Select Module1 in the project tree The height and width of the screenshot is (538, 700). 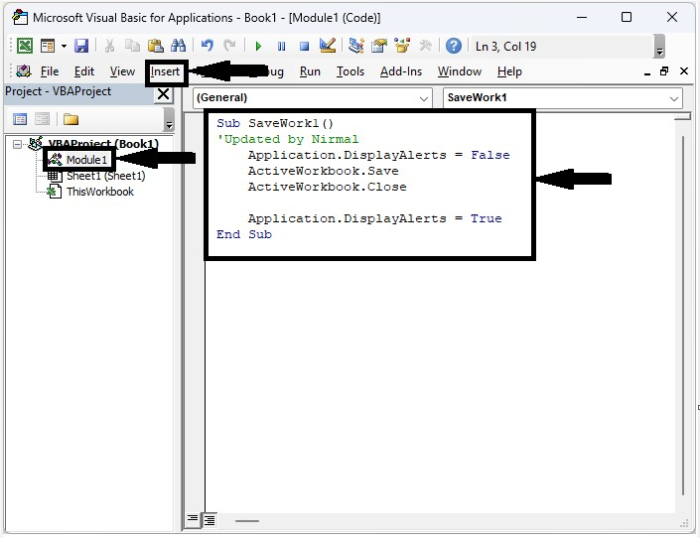click(87, 160)
